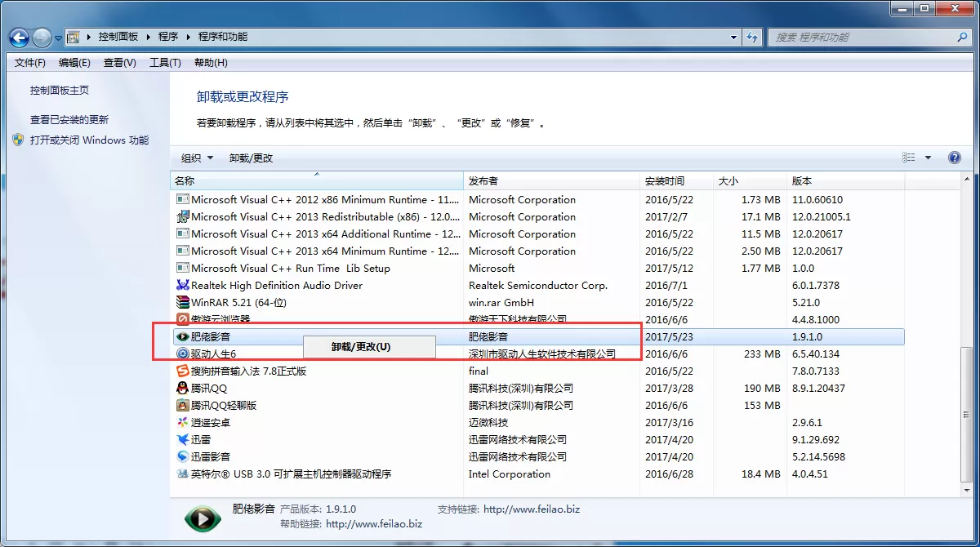Click the 驱动人生6 program icon
980x547 pixels.
(183, 354)
